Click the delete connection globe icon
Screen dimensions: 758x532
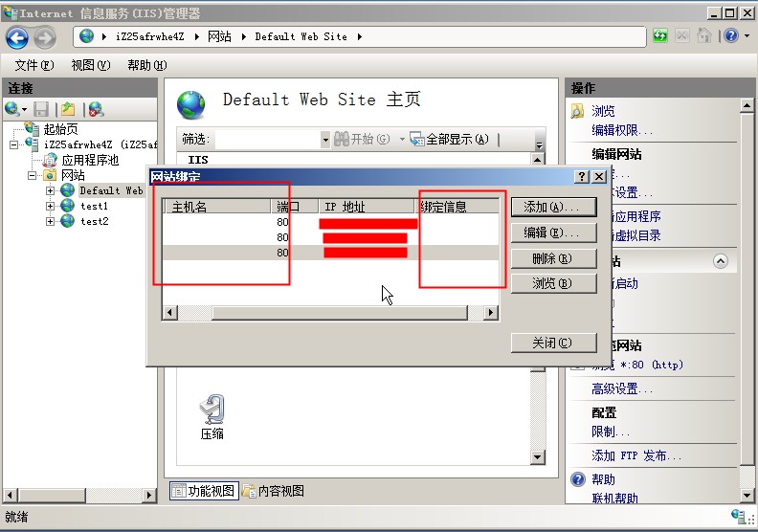point(96,110)
